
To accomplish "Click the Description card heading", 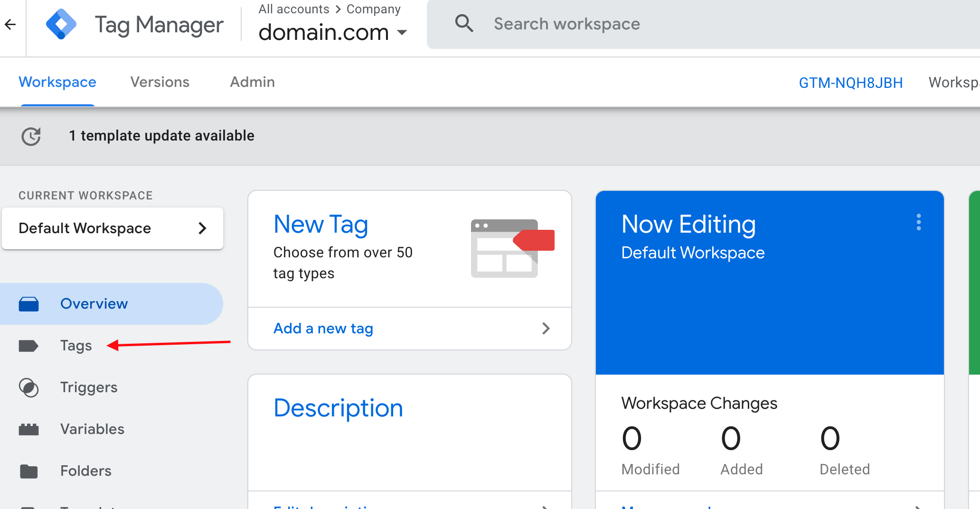I will pyautogui.click(x=339, y=408).
